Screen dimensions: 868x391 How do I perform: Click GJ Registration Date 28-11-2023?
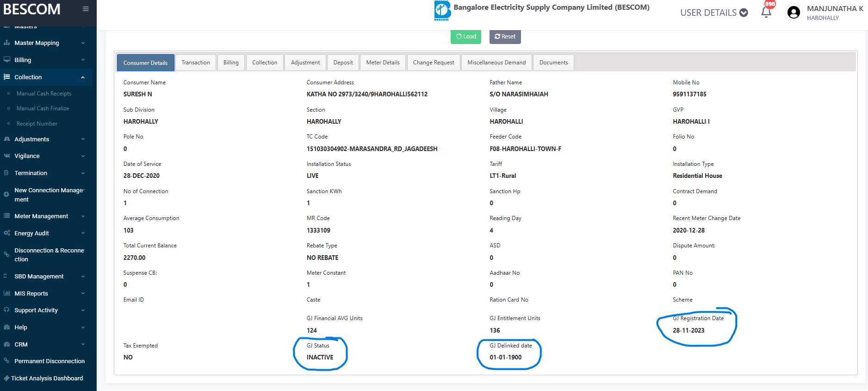[688, 330]
